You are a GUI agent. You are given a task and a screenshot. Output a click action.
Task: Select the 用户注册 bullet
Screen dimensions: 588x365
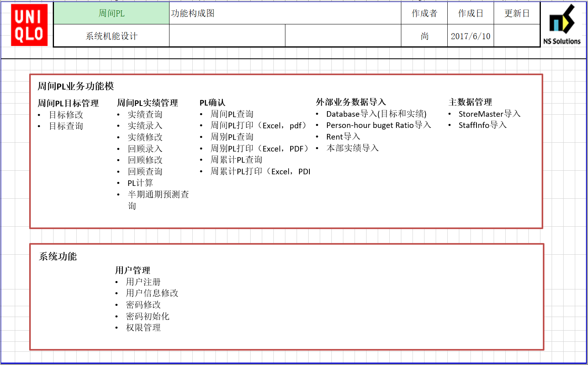143,282
